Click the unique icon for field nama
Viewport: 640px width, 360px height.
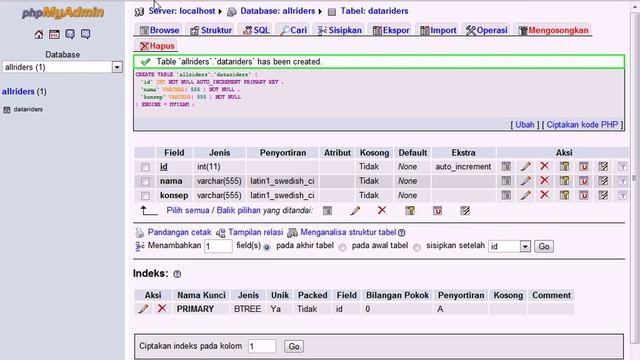584,181
